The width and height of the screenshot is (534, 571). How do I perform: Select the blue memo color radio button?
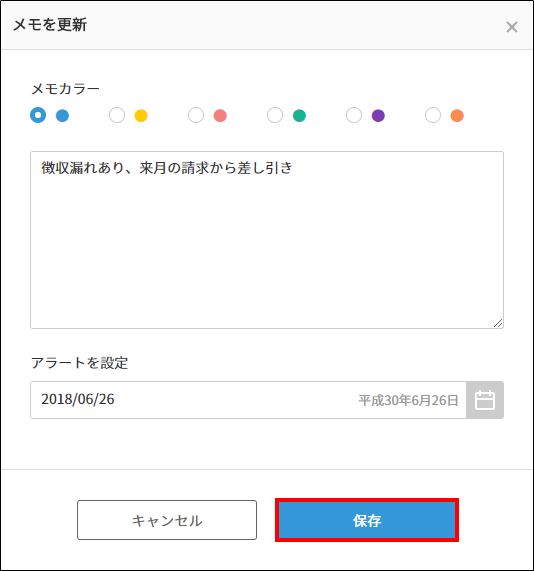point(38,115)
